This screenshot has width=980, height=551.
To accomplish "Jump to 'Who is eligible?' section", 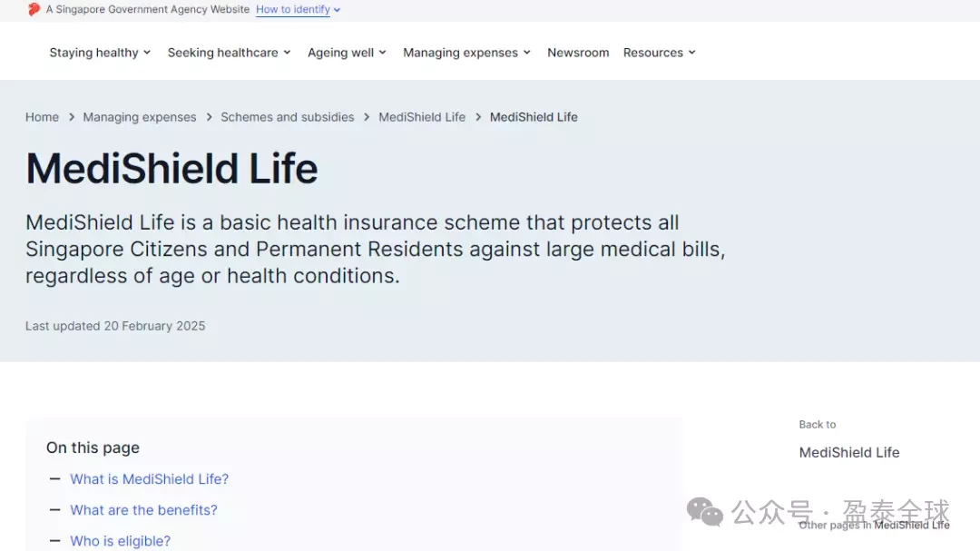I will 120,541.
